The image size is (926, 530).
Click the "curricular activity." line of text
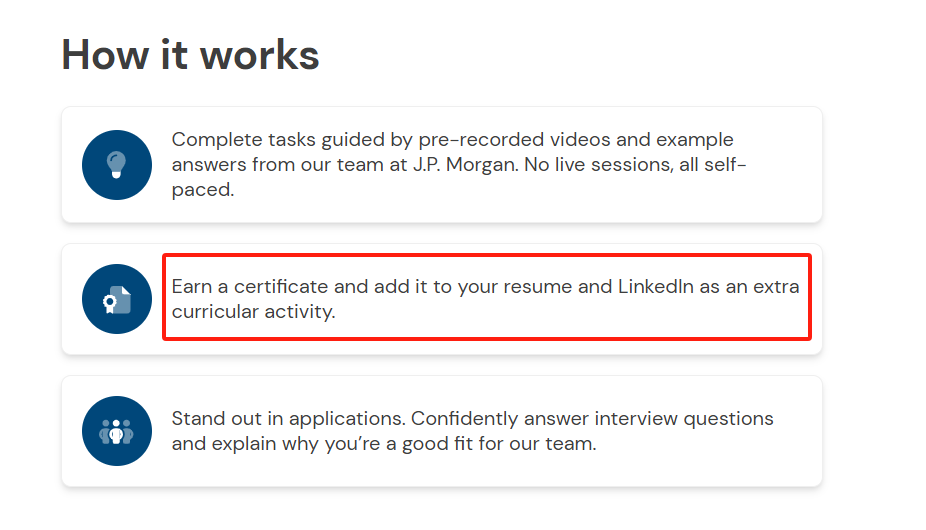tap(253, 311)
